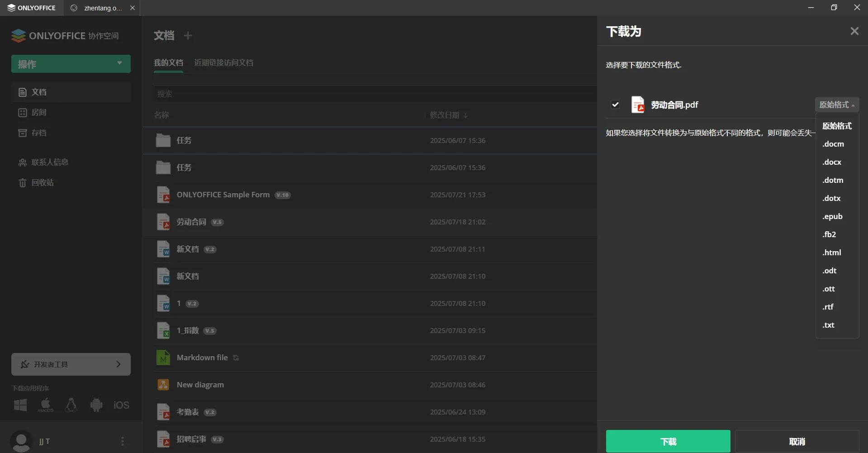Close the zhentang.o... tab
This screenshot has height=453, width=868.
click(x=133, y=8)
